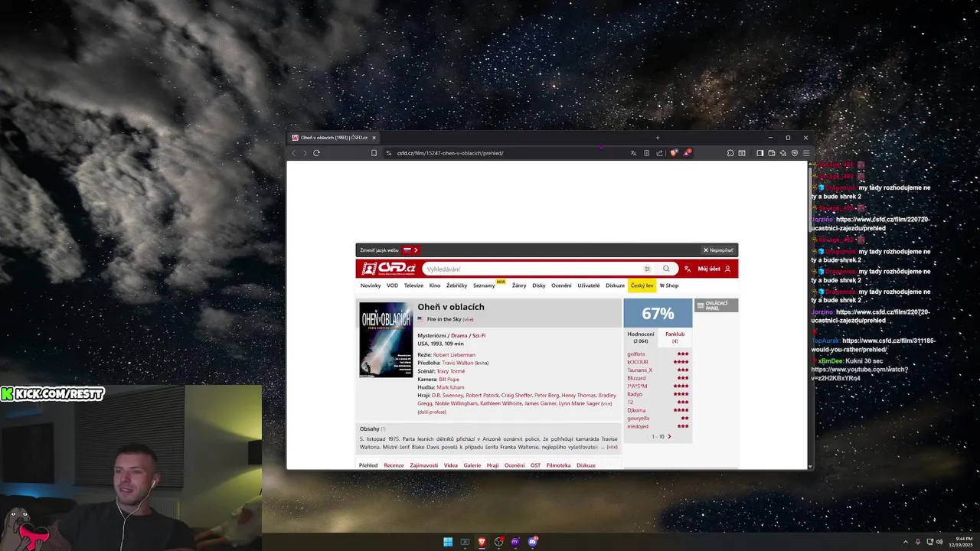Expand the synopsis (více) link

point(612,447)
